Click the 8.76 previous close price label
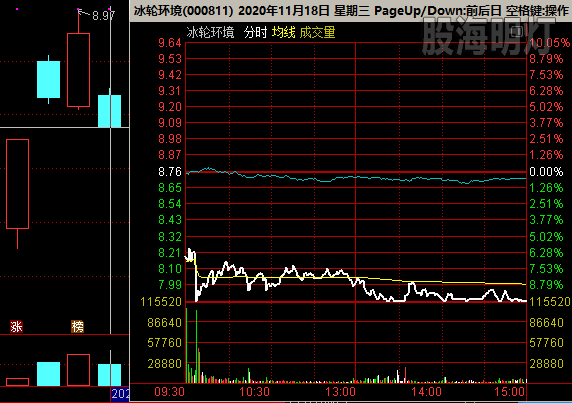This screenshot has height=403, width=572. tap(170, 172)
